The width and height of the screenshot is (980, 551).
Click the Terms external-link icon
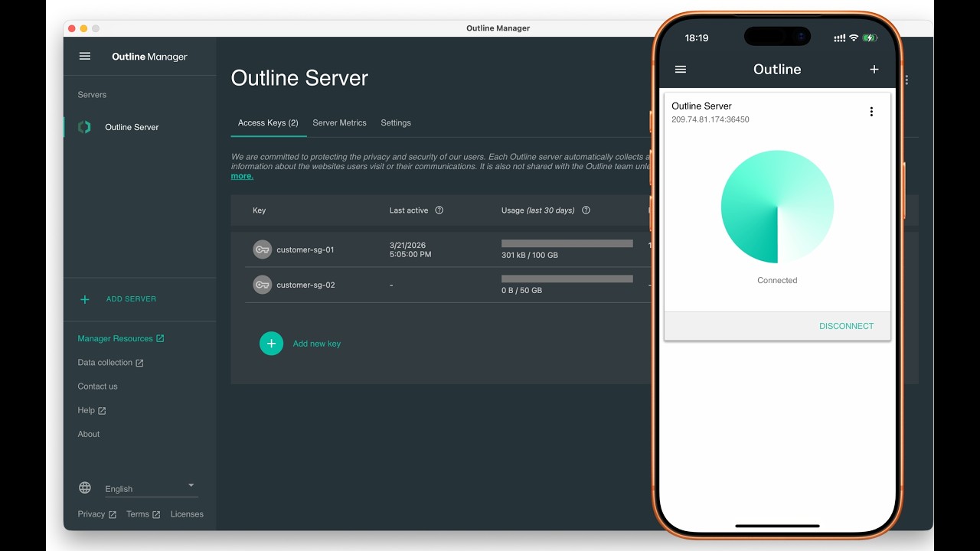pos(156,515)
